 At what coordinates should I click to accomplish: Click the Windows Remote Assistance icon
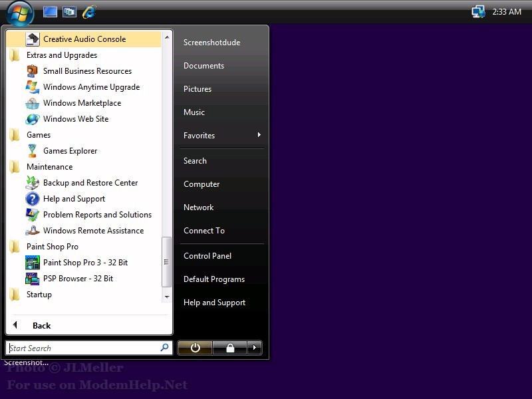coord(33,230)
